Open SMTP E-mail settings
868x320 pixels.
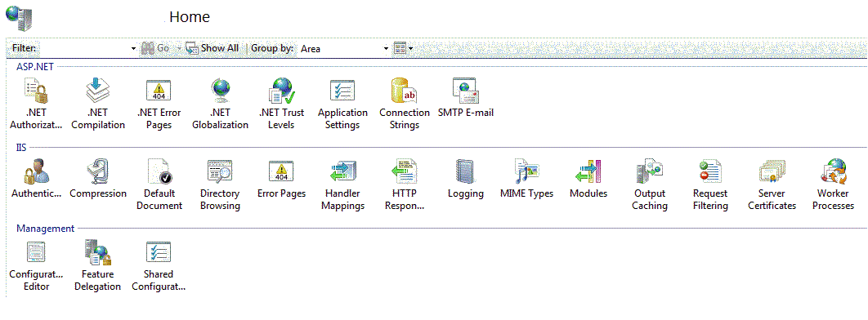pyautogui.click(x=466, y=98)
